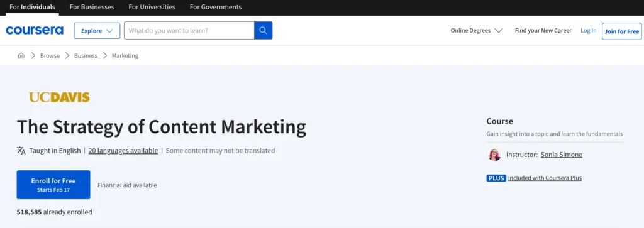Go to the home icon in breadcrumbs
This screenshot has height=228, width=644.
point(21,55)
